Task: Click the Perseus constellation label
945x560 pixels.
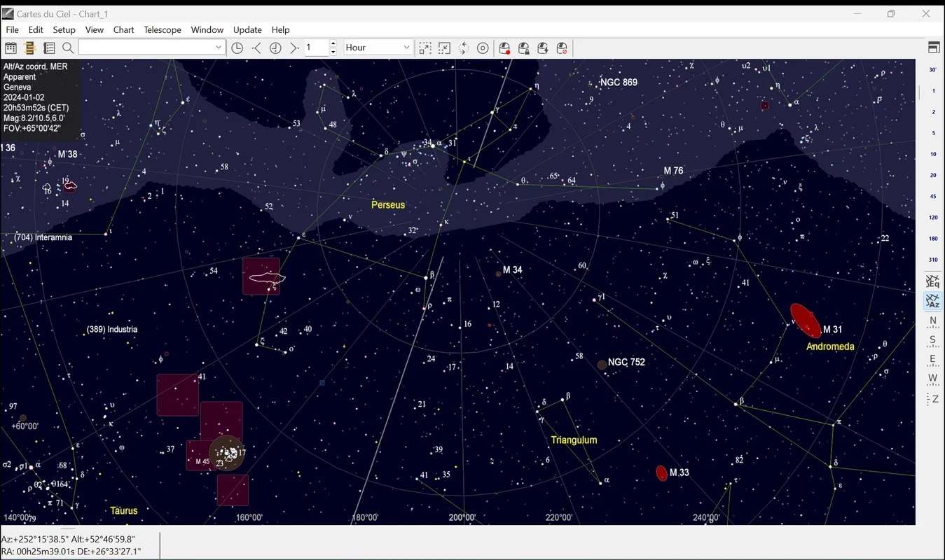Action: 388,205
